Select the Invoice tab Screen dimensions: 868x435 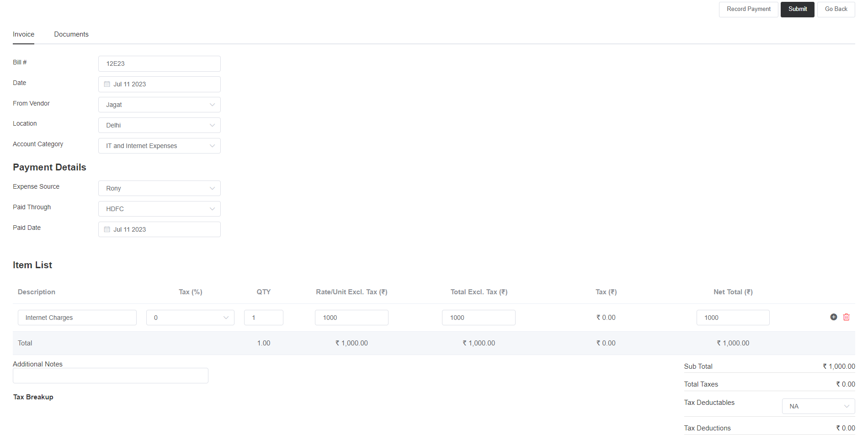click(x=23, y=34)
